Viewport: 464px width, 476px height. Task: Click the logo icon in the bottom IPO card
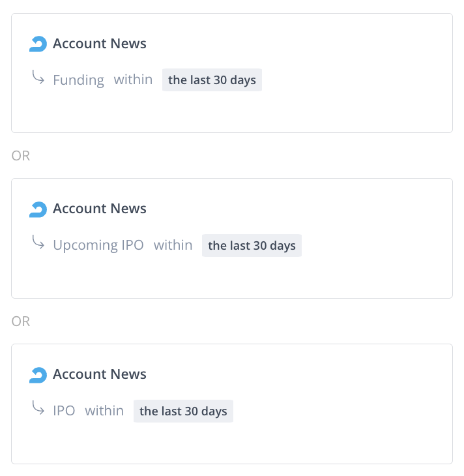38,374
